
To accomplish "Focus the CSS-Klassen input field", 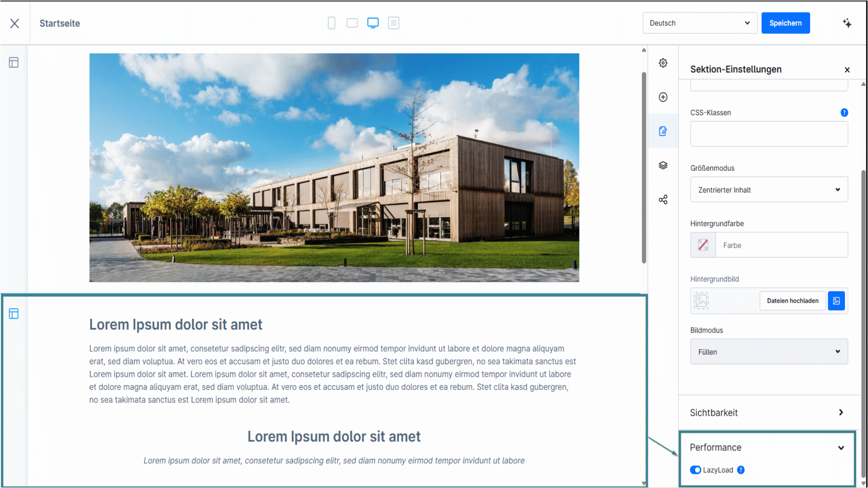I will 769,134.
